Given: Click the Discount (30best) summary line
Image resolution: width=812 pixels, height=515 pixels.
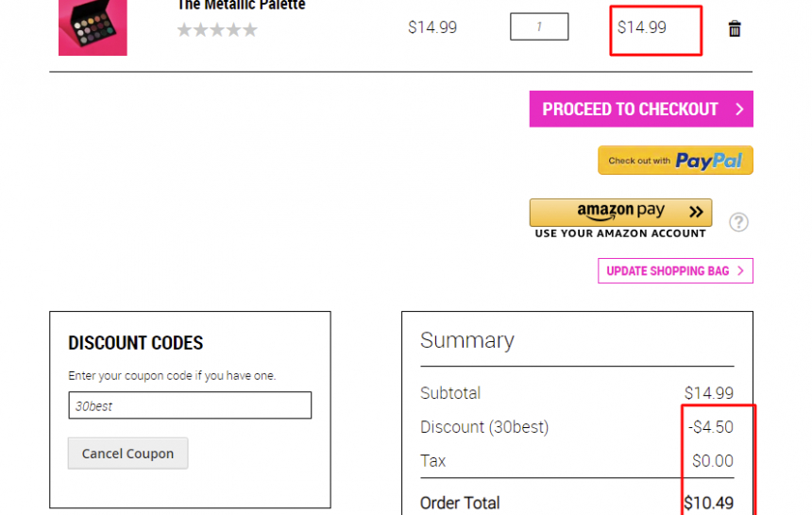Looking at the screenshot, I should point(577,427).
